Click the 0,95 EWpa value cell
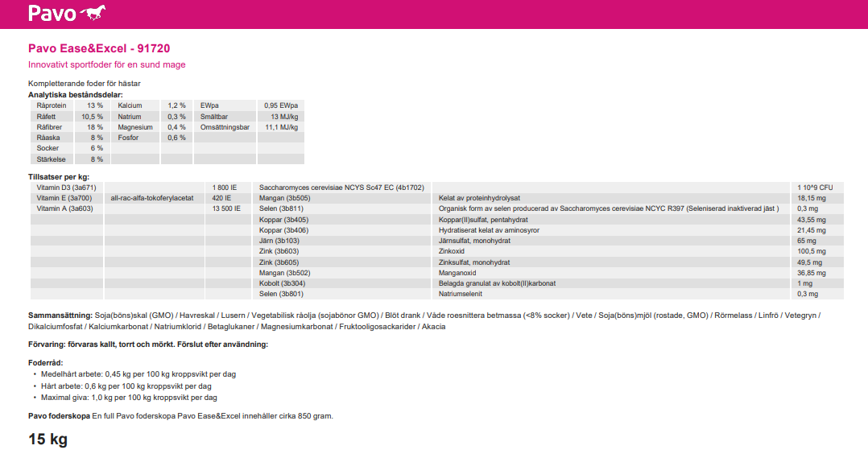868x458 pixels. coord(281,105)
